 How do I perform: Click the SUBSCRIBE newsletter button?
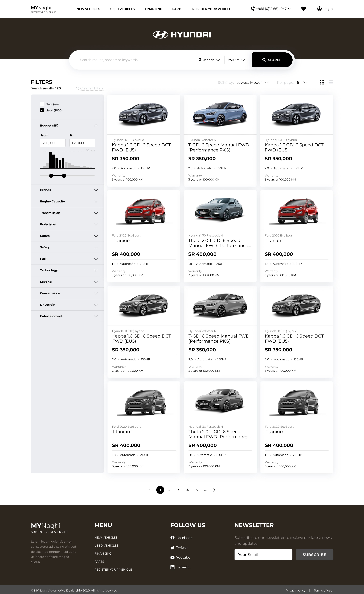(x=314, y=554)
